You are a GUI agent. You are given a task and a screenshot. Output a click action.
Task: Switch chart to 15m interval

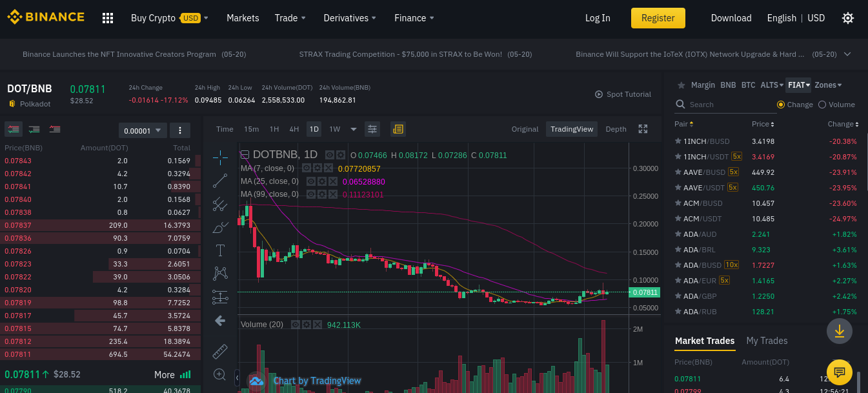(x=251, y=129)
